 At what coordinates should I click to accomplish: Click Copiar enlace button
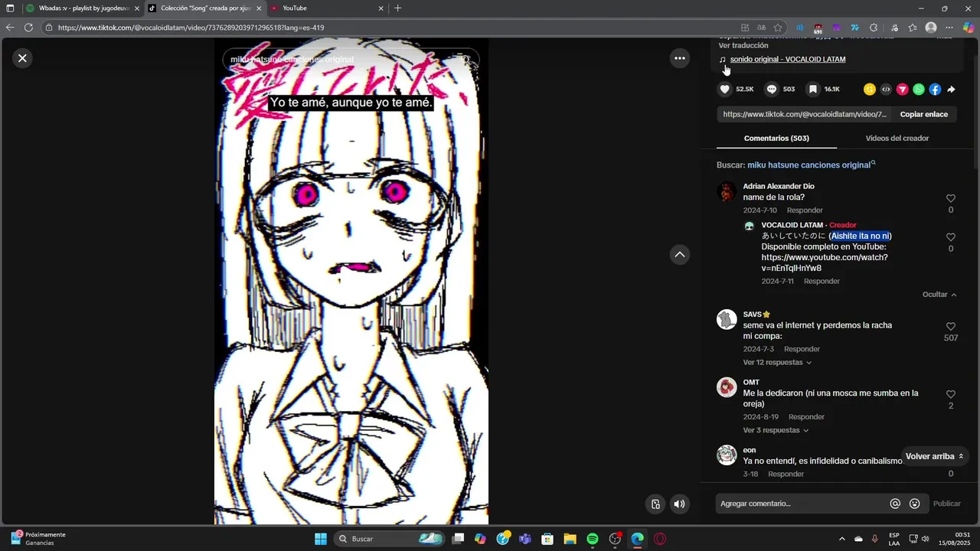point(923,114)
